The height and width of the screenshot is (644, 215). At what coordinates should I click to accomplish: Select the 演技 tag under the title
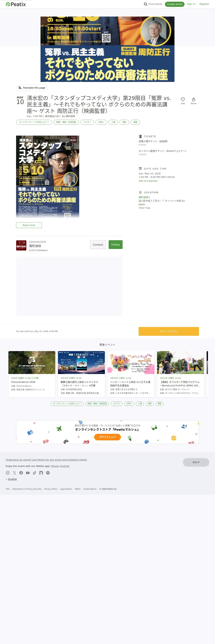tap(124, 122)
